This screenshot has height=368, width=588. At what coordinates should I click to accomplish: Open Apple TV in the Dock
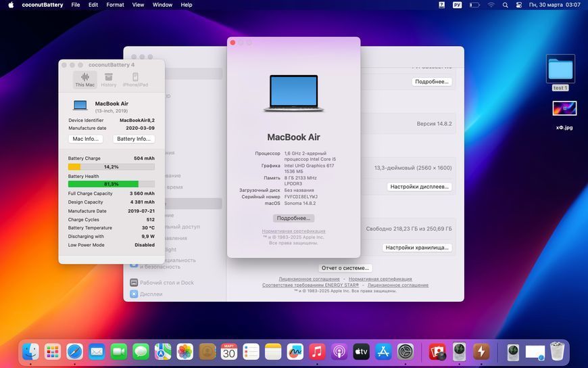pos(361,352)
